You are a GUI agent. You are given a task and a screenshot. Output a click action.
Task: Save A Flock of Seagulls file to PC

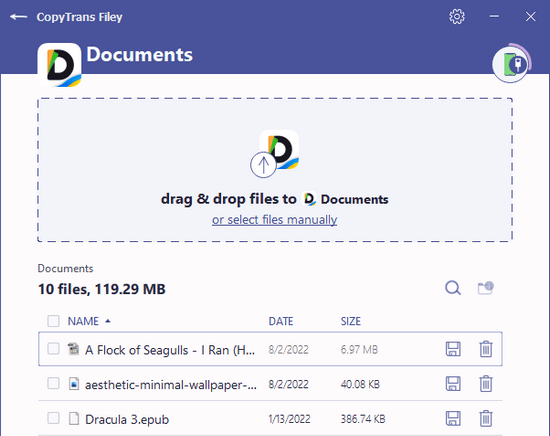tap(453, 349)
